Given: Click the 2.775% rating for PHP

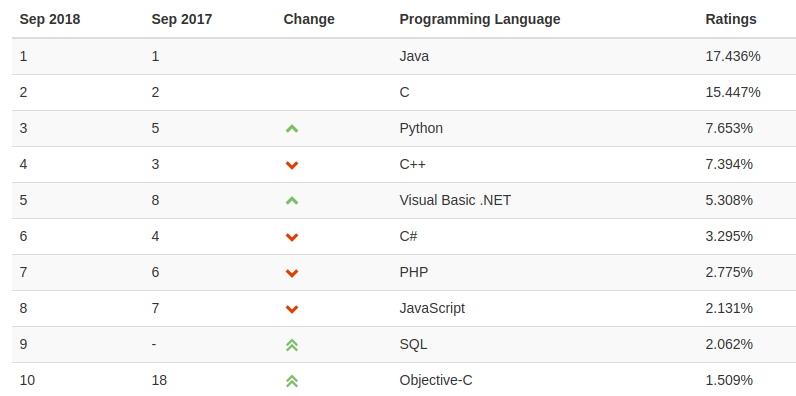Looking at the screenshot, I should 729,273.
